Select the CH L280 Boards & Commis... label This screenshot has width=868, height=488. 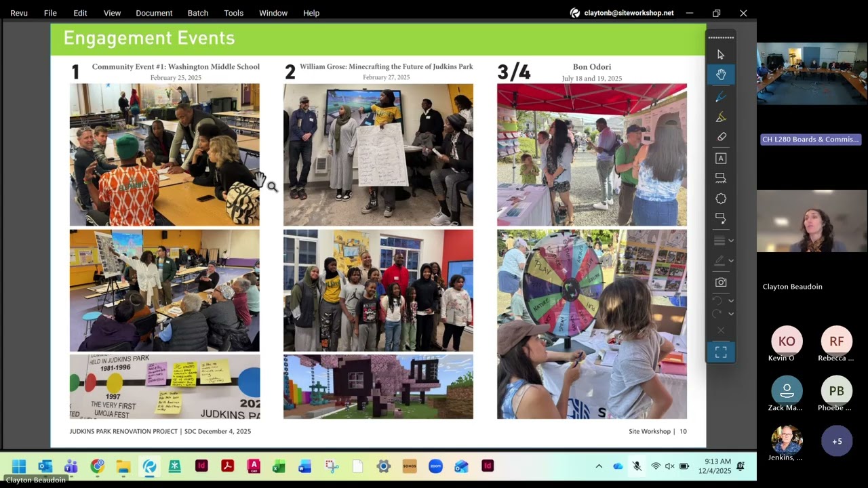[x=810, y=140]
